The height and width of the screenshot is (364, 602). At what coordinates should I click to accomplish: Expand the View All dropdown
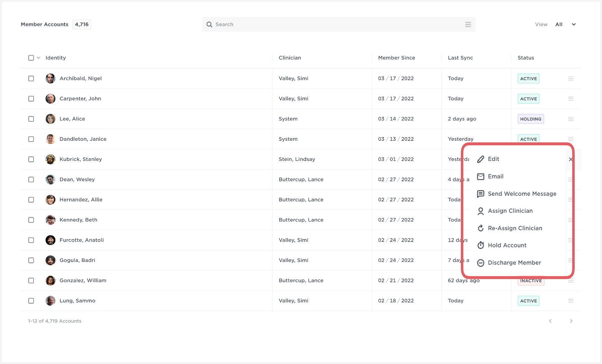tap(573, 25)
